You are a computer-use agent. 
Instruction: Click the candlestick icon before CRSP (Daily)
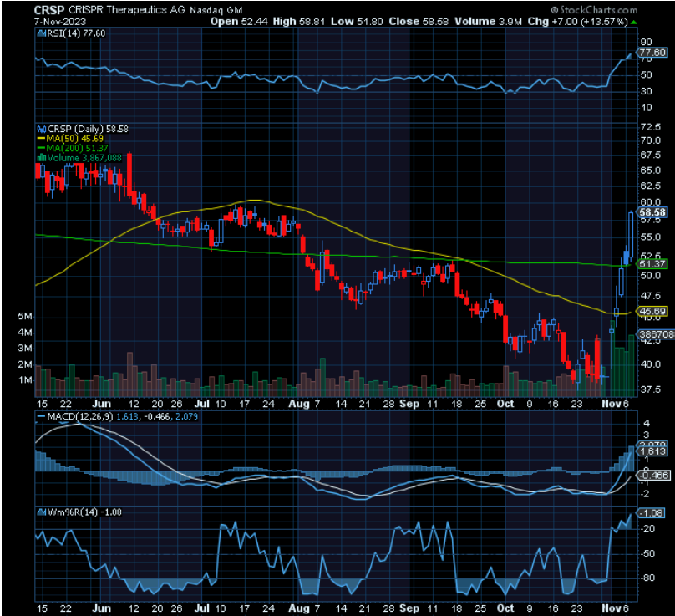point(40,130)
